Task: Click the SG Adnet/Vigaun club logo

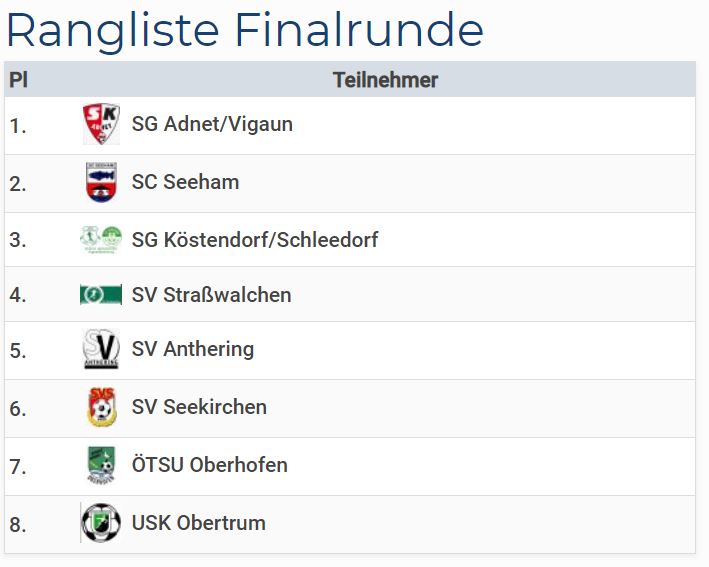Action: pos(100,125)
